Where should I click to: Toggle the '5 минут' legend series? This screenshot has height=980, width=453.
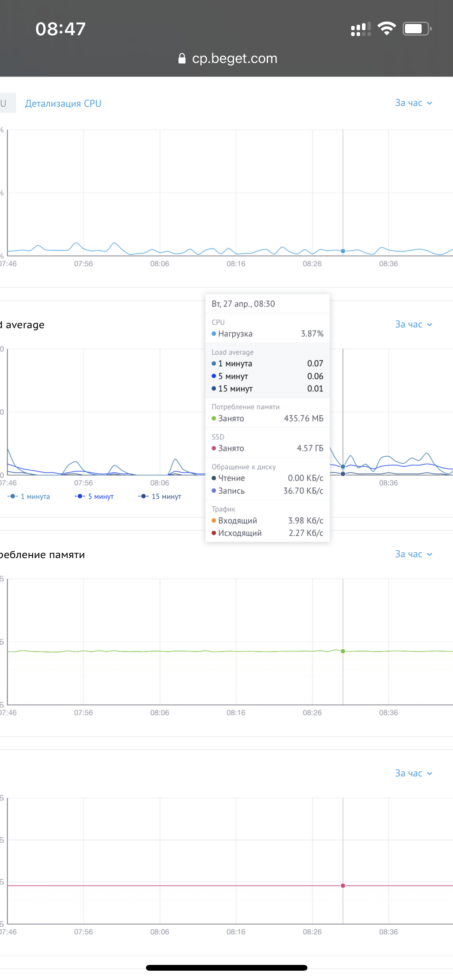pyautogui.click(x=94, y=496)
